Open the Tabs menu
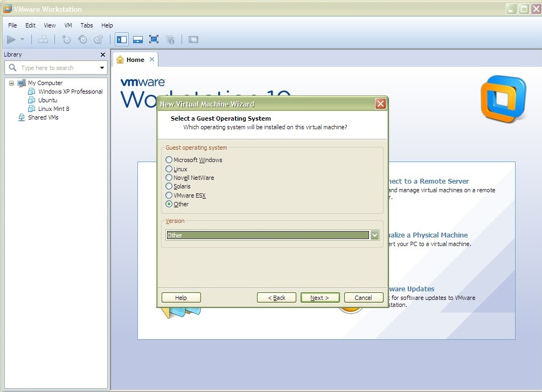Image resolution: width=542 pixels, height=392 pixels. 87,25
